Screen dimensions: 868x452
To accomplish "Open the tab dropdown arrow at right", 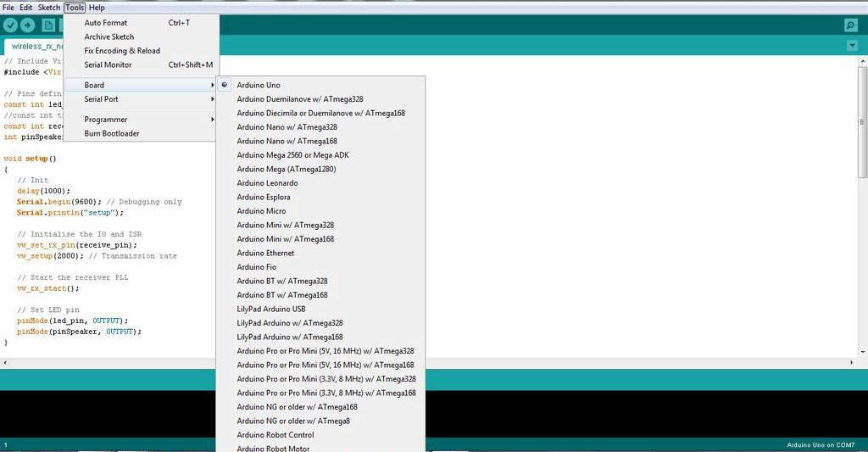I will tap(852, 46).
